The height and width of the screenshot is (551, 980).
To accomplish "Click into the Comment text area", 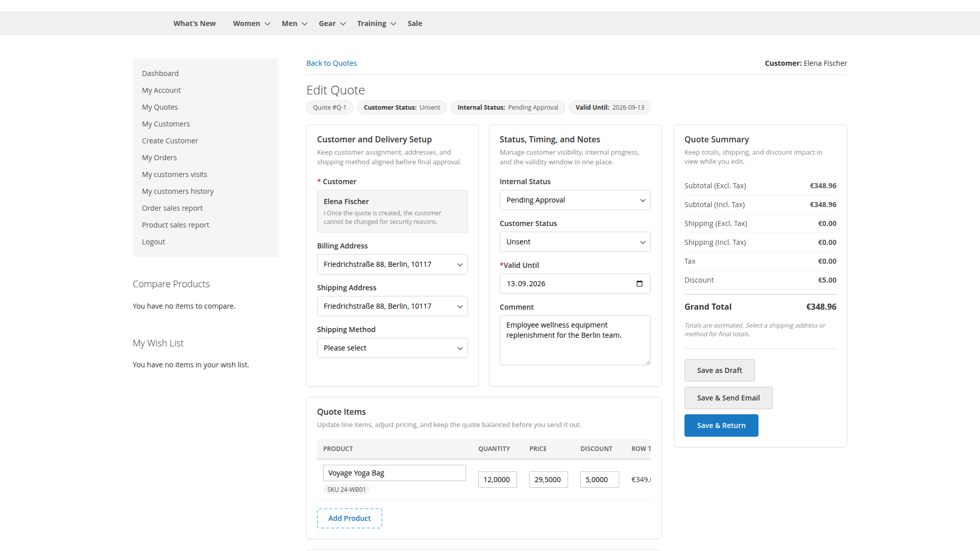I will coord(575,340).
